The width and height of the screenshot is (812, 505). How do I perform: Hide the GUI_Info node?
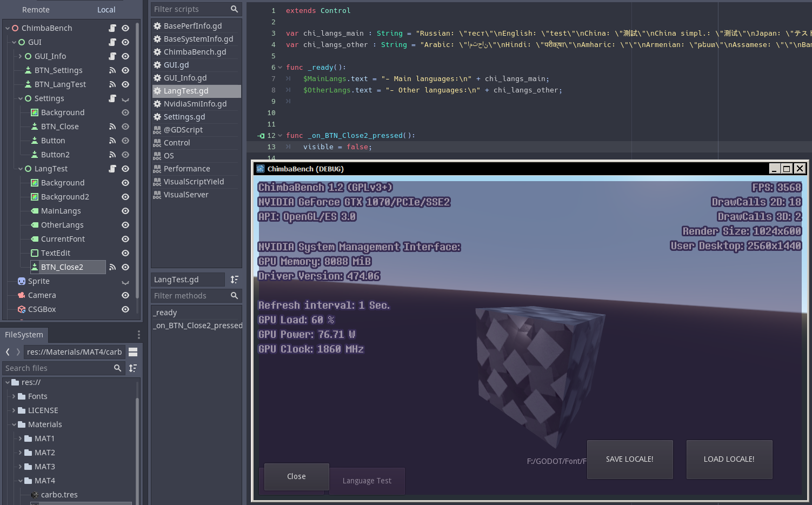click(x=125, y=56)
